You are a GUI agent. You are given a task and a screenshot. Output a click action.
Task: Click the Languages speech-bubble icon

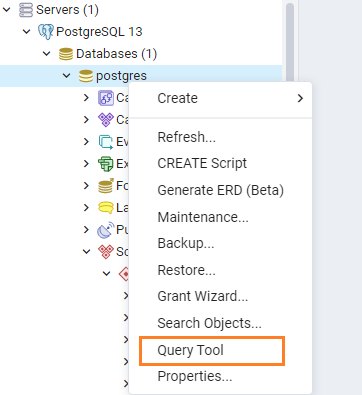106,208
